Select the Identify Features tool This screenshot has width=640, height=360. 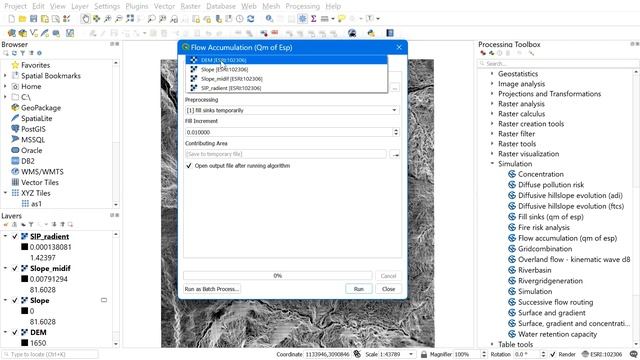269,19
